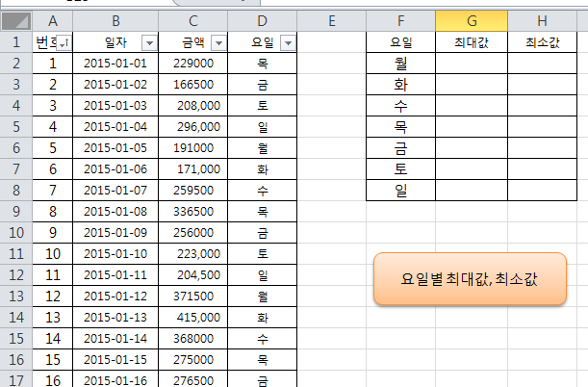This screenshot has height=387, width=588.
Task: Select 번호 cell with value 12
Action: coord(53,297)
